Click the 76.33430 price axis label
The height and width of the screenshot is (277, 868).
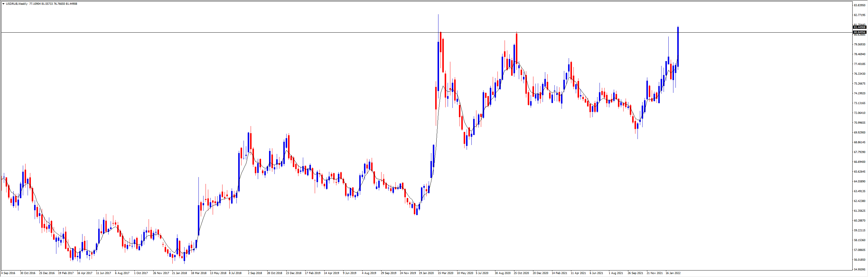(x=860, y=74)
